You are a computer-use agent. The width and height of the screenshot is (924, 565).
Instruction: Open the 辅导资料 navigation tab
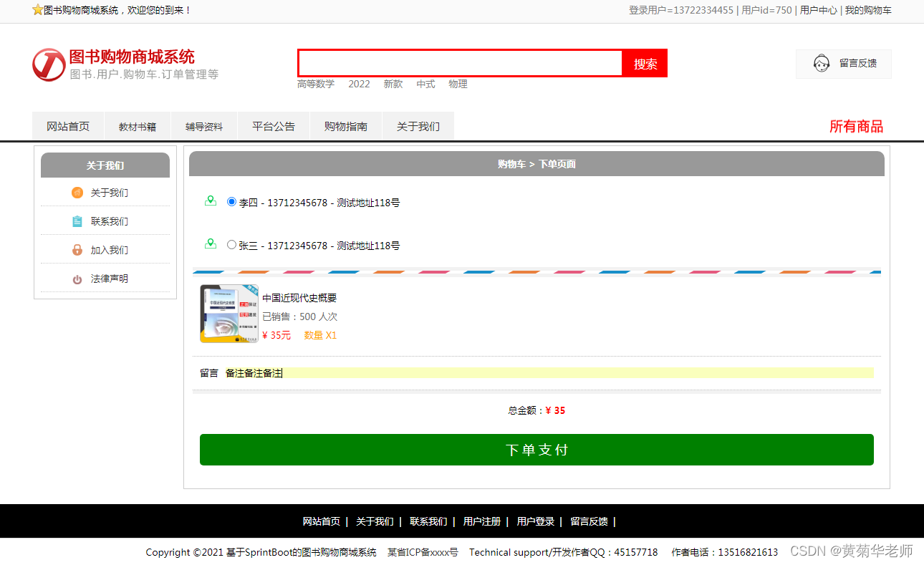click(x=204, y=127)
